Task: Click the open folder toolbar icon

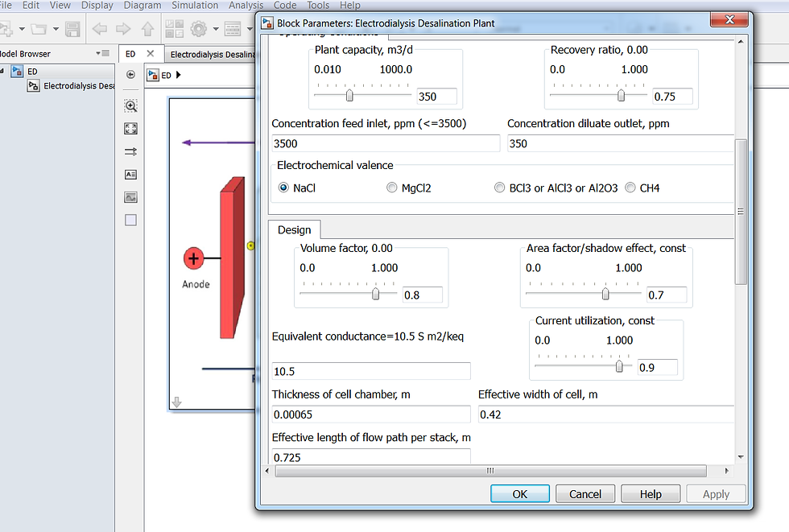Action: click(x=39, y=29)
